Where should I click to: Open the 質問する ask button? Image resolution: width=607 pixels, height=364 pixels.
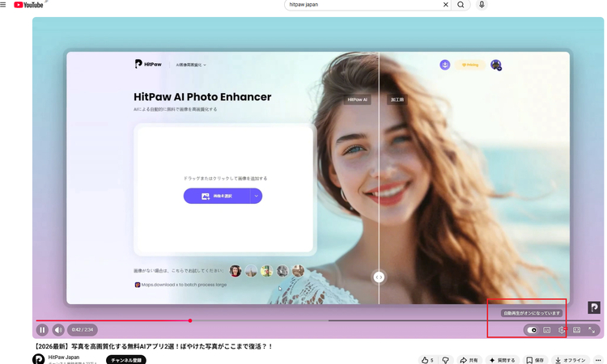click(x=503, y=360)
